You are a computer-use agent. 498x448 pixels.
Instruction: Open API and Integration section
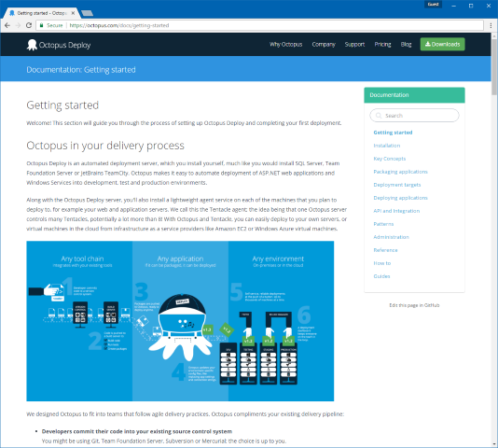click(x=396, y=211)
